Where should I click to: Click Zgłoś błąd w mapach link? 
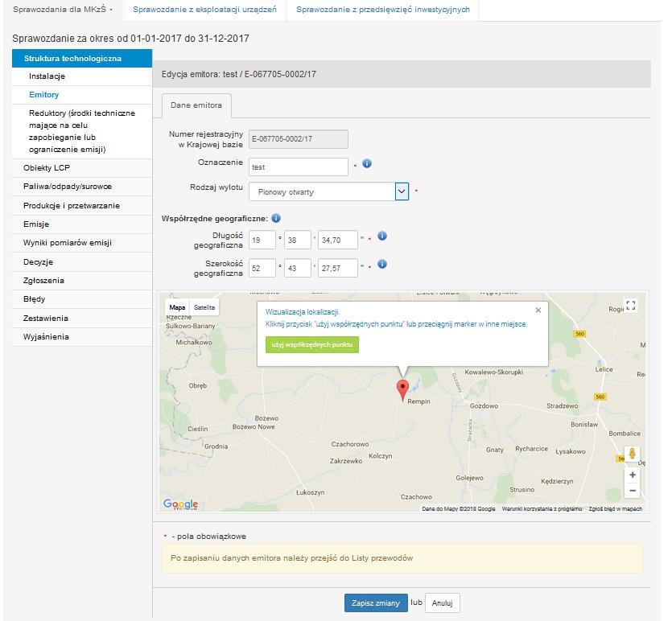click(616, 509)
